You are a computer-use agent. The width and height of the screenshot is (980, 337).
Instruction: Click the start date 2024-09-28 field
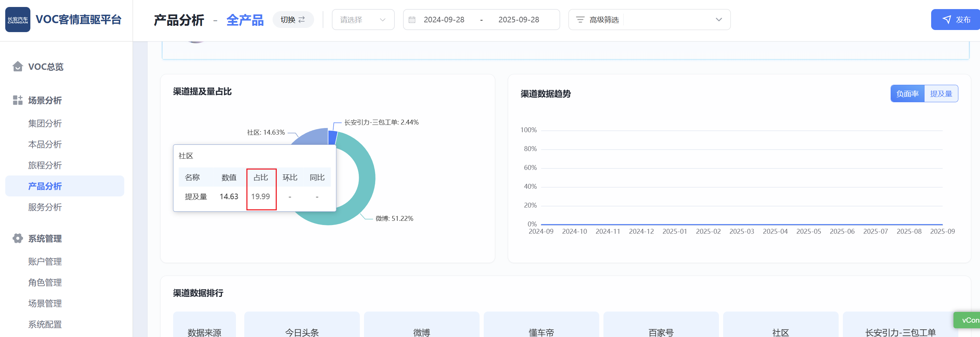point(444,20)
